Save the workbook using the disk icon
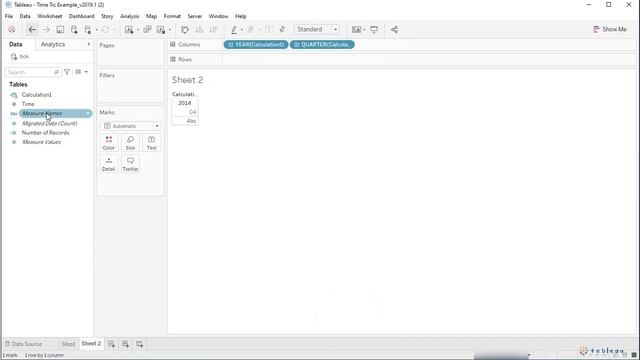The height and width of the screenshot is (360, 640). click(60, 29)
